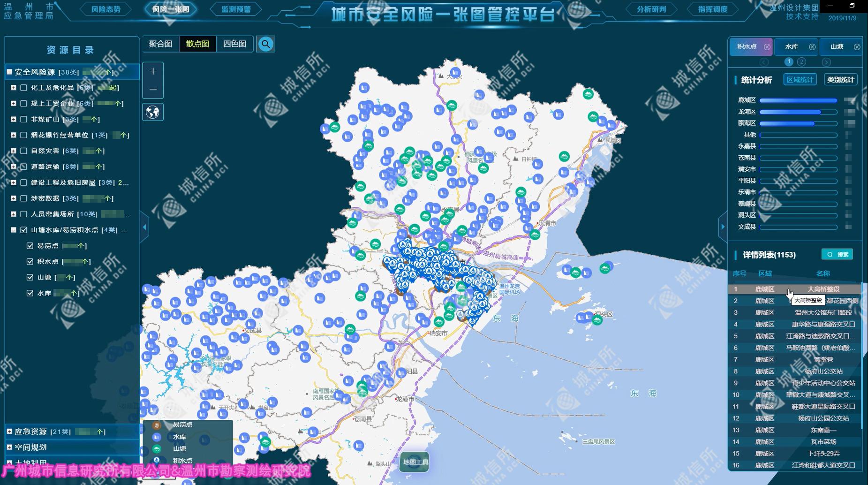Check the 非煤矿山 checkbox
Image resolution: width=868 pixels, height=485 pixels.
[23, 119]
